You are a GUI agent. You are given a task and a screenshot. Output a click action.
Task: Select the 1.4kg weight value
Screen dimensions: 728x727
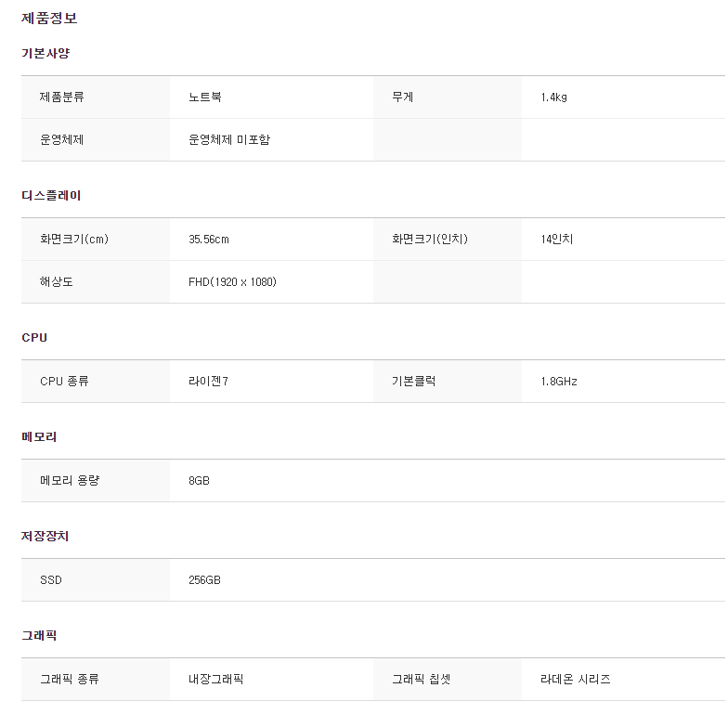pos(553,97)
